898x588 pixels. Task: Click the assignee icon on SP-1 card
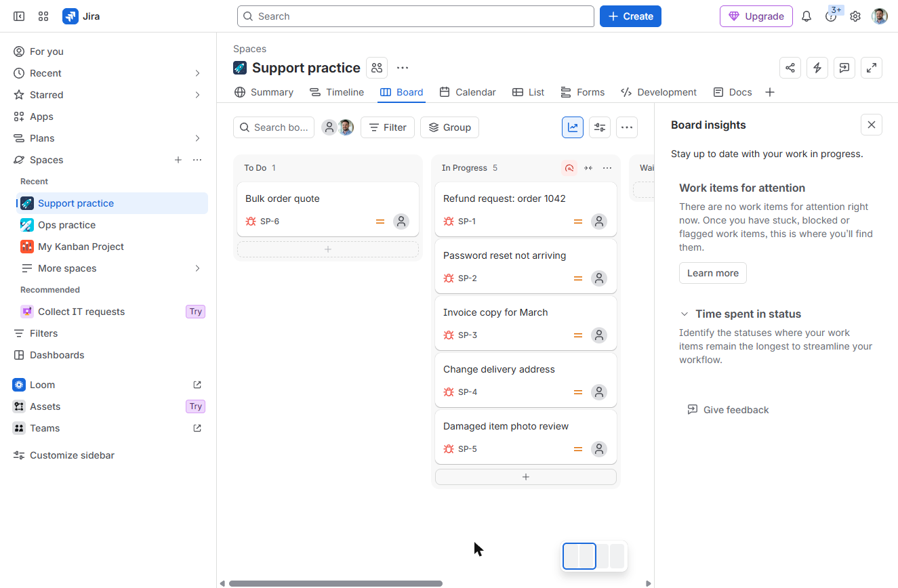point(598,222)
